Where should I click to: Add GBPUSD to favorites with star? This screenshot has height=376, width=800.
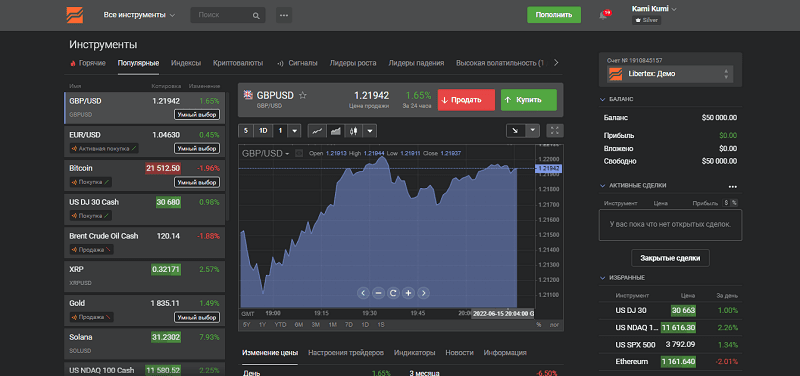point(303,95)
